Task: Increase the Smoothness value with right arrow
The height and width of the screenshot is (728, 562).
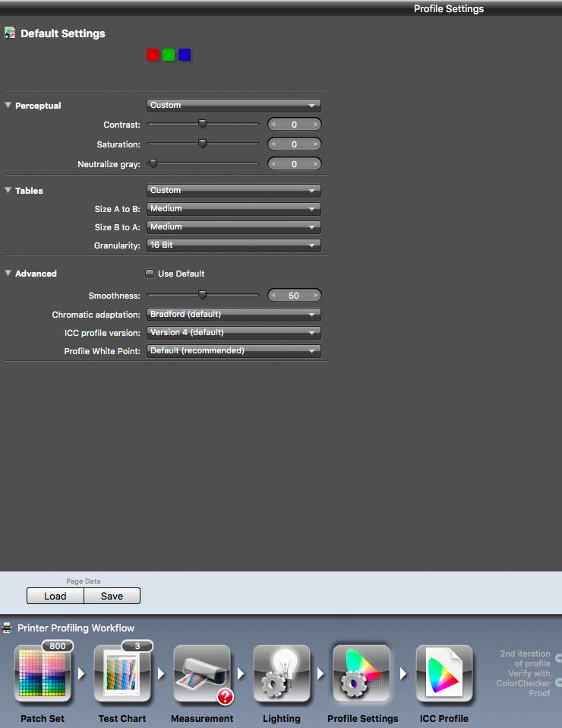Action: [316, 296]
